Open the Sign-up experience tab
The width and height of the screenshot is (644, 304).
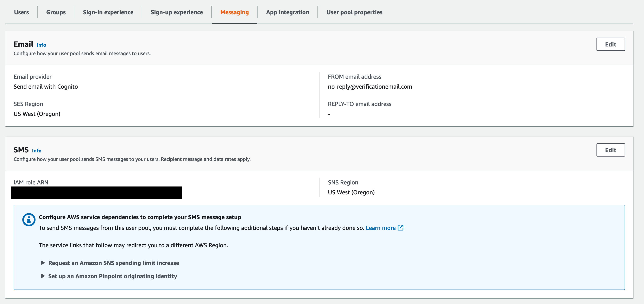tap(177, 12)
